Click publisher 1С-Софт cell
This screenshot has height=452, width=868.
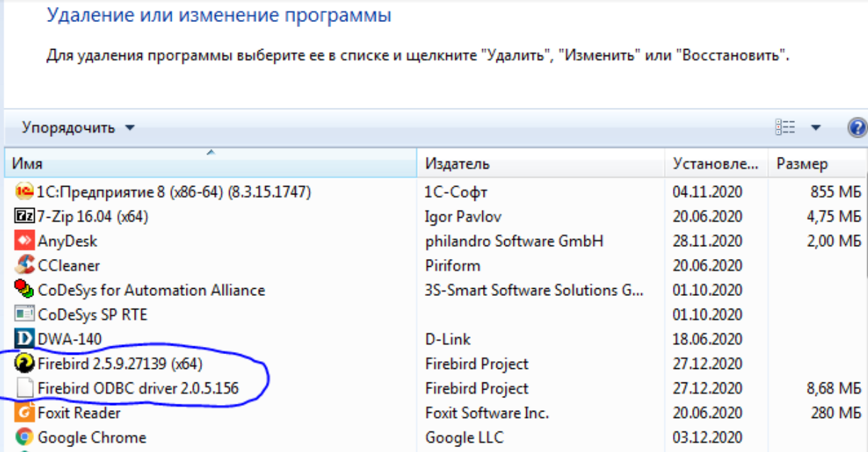(x=456, y=192)
